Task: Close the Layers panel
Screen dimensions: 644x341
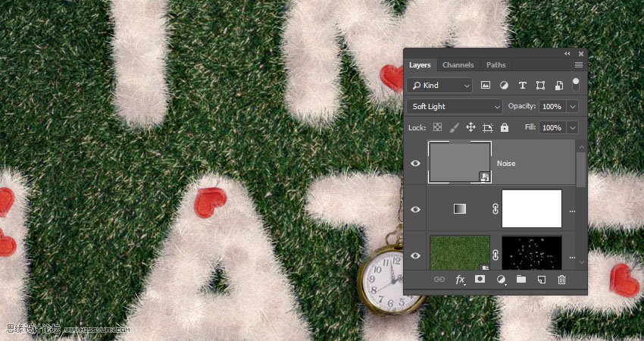Action: coord(581,53)
